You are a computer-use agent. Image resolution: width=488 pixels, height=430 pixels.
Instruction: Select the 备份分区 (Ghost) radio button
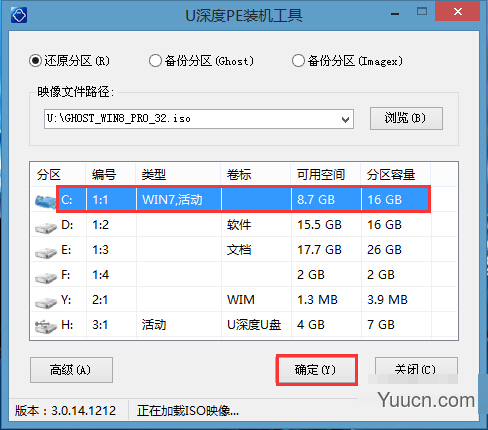tap(155, 61)
